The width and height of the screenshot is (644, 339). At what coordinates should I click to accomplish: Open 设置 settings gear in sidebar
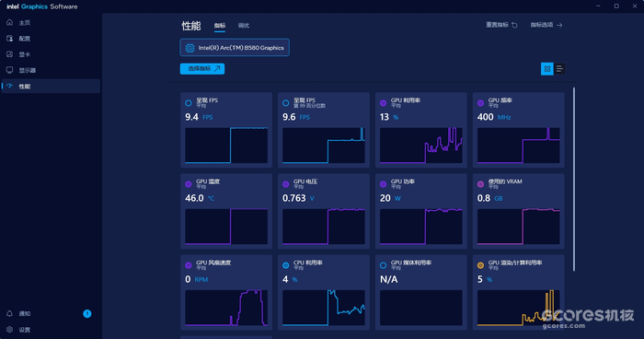coord(10,330)
